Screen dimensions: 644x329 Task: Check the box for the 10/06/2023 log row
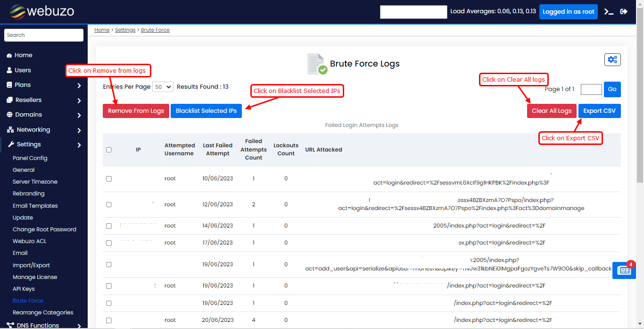pos(109,179)
